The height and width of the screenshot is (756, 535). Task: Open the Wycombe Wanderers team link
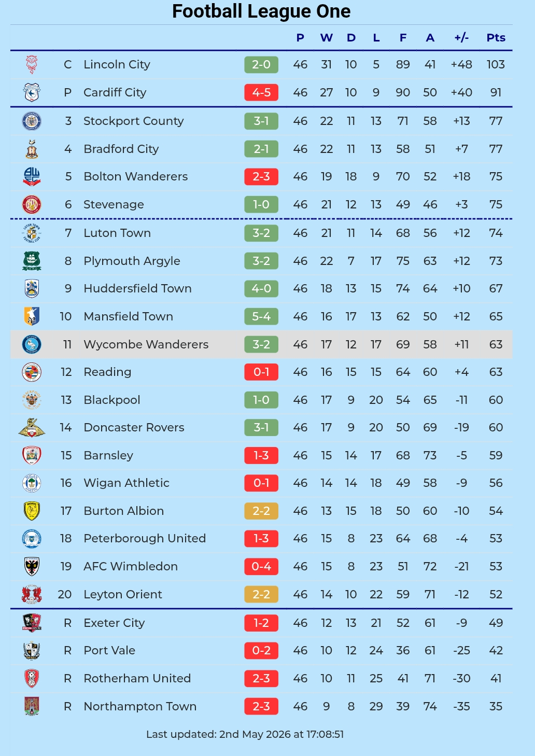[x=146, y=344]
